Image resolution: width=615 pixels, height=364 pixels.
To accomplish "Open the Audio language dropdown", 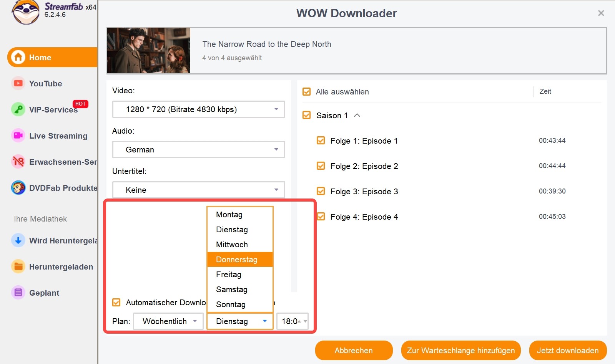I will [x=198, y=149].
